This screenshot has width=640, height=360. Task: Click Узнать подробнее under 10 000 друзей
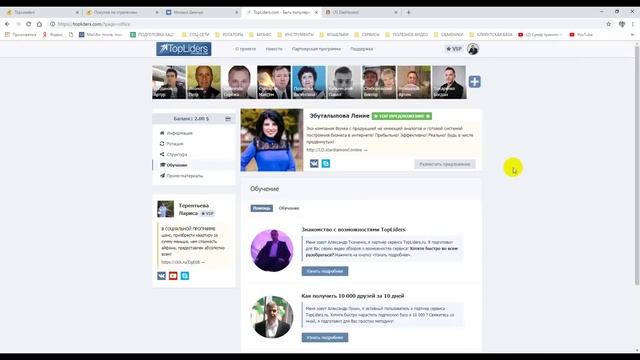point(325,338)
